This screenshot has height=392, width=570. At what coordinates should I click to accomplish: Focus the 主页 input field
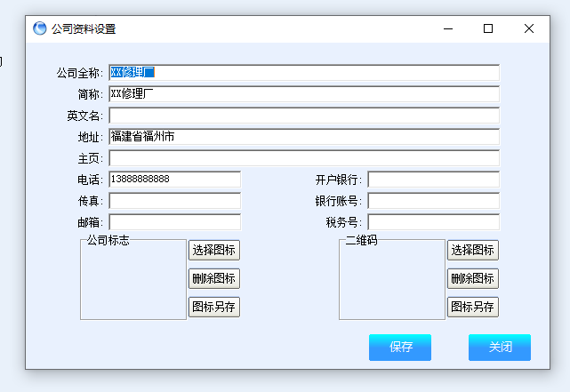point(304,158)
